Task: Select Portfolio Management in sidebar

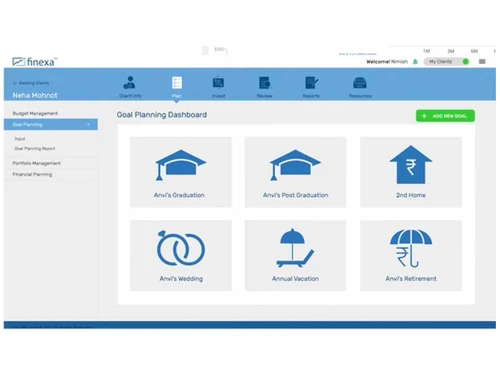Action: tap(37, 163)
